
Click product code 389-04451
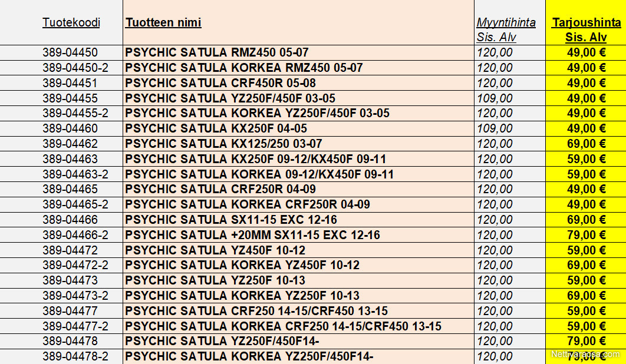tap(70, 83)
